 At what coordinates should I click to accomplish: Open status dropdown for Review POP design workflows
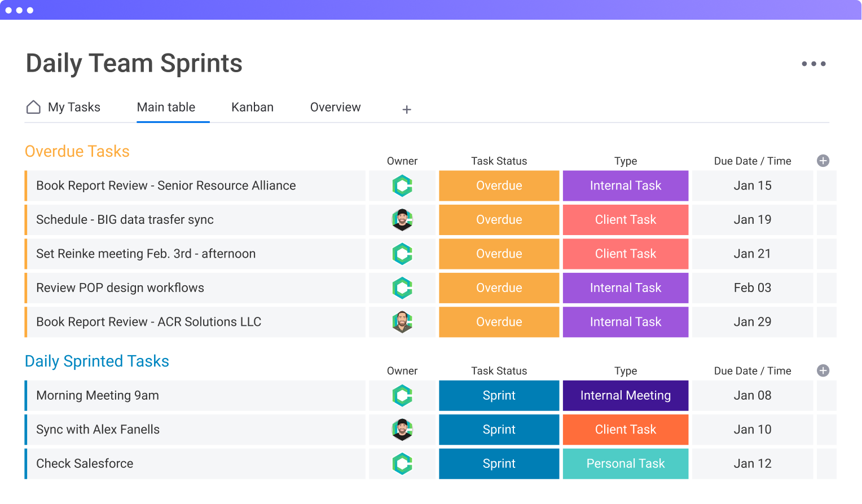tap(499, 288)
